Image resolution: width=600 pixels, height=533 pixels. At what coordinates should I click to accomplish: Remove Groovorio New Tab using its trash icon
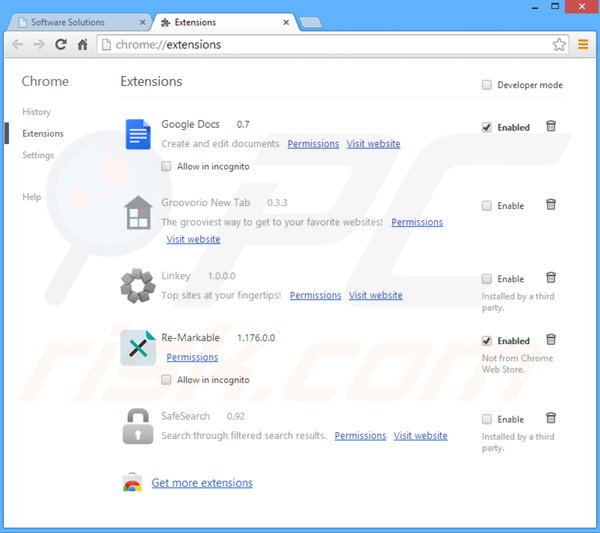coord(551,204)
